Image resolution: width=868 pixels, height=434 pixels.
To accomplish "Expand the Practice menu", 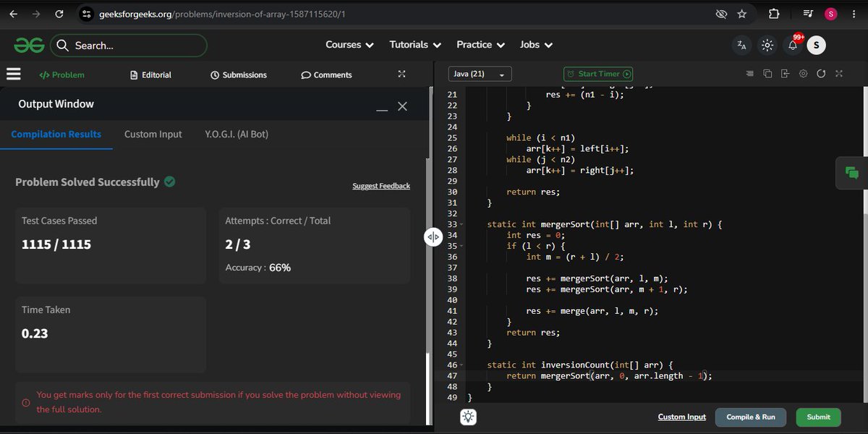I will tap(480, 45).
